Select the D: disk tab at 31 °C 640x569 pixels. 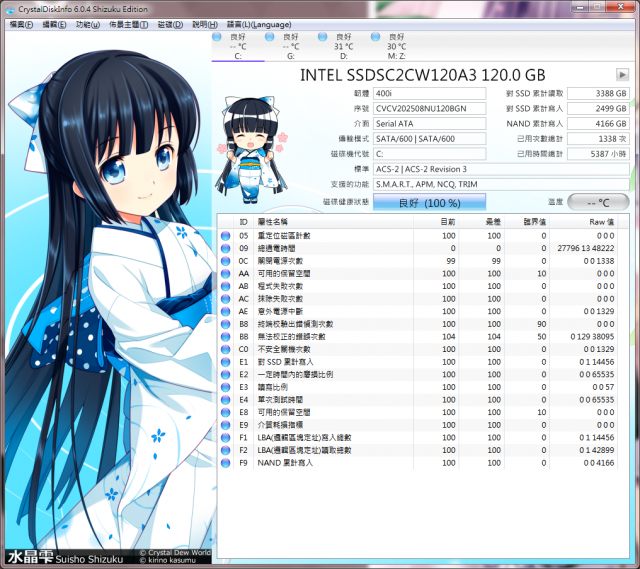coord(344,46)
